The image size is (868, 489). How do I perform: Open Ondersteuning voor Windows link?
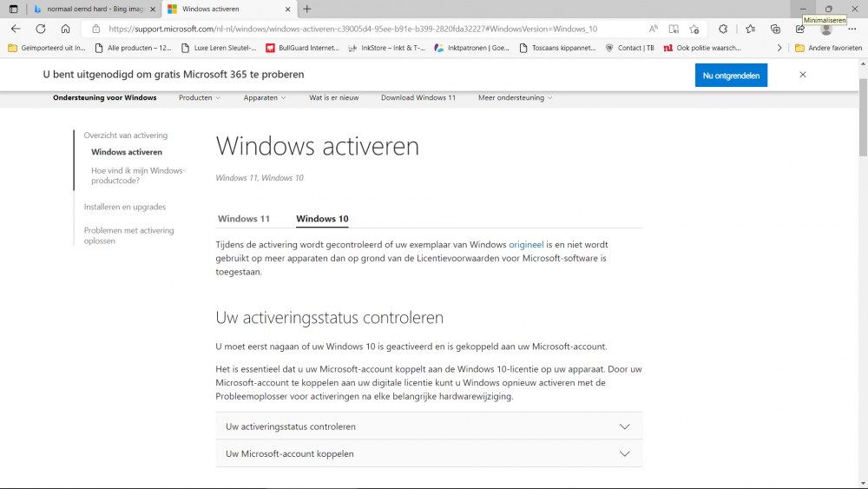click(105, 97)
